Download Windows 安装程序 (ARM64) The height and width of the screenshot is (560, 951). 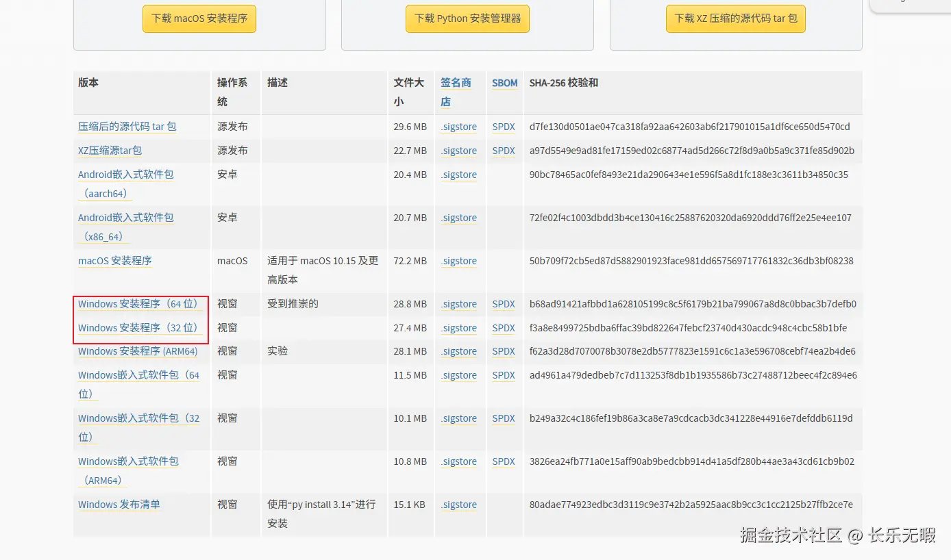[x=138, y=351]
